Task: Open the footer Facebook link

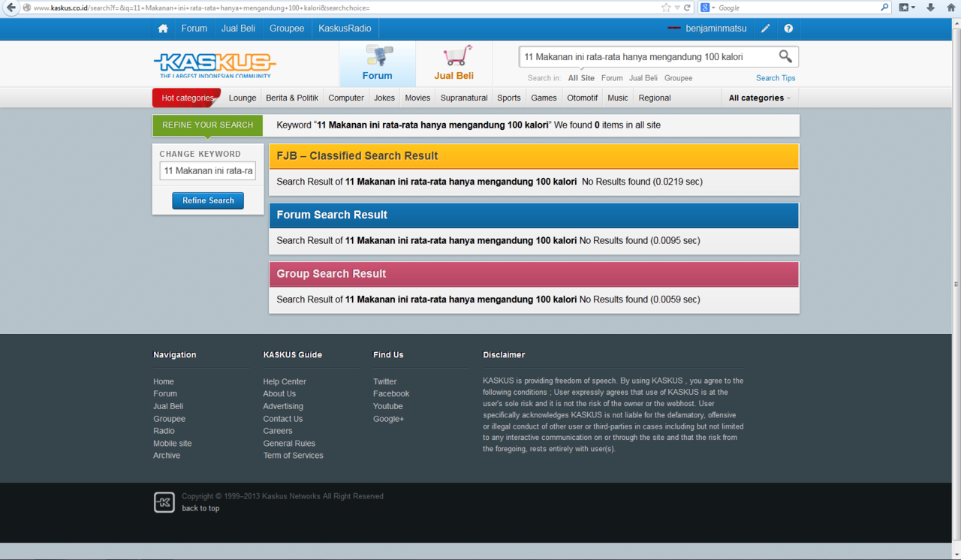Action: (391, 393)
